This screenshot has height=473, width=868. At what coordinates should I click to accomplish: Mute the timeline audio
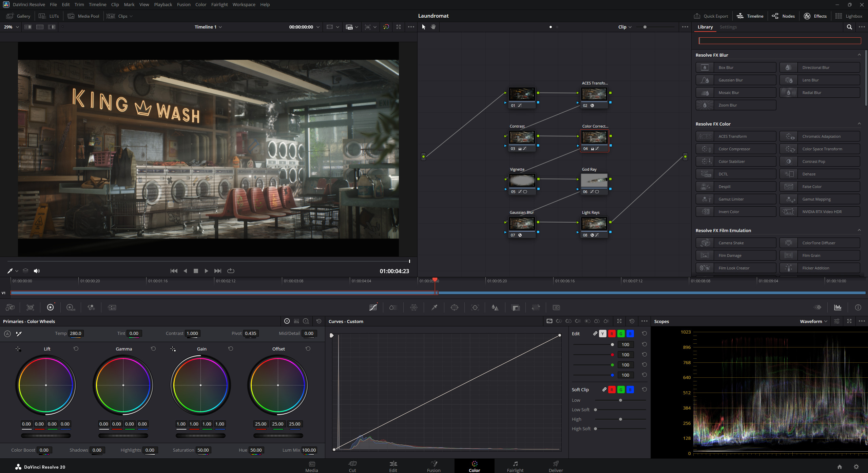(37, 271)
